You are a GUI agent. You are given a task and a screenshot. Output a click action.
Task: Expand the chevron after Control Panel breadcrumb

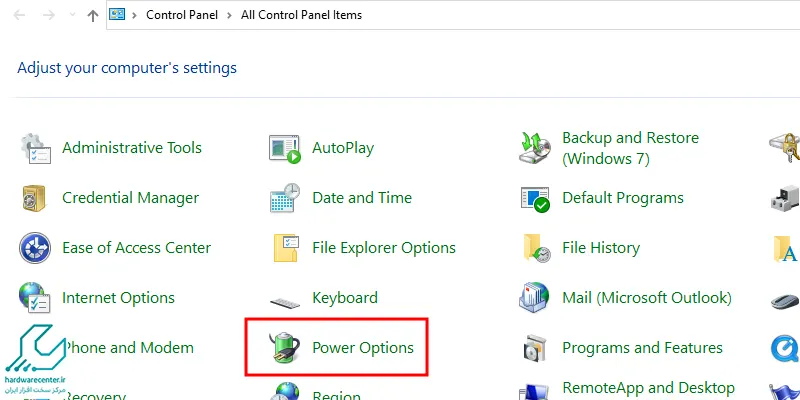click(230, 15)
